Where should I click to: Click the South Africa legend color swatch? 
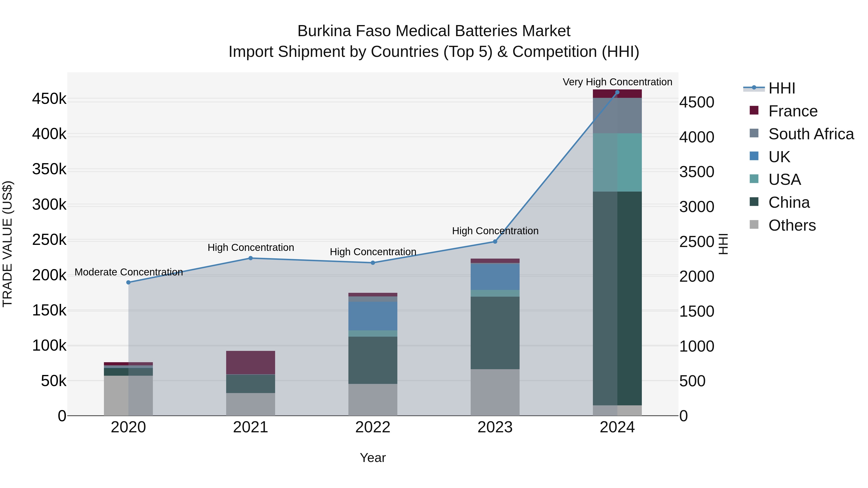754,133
